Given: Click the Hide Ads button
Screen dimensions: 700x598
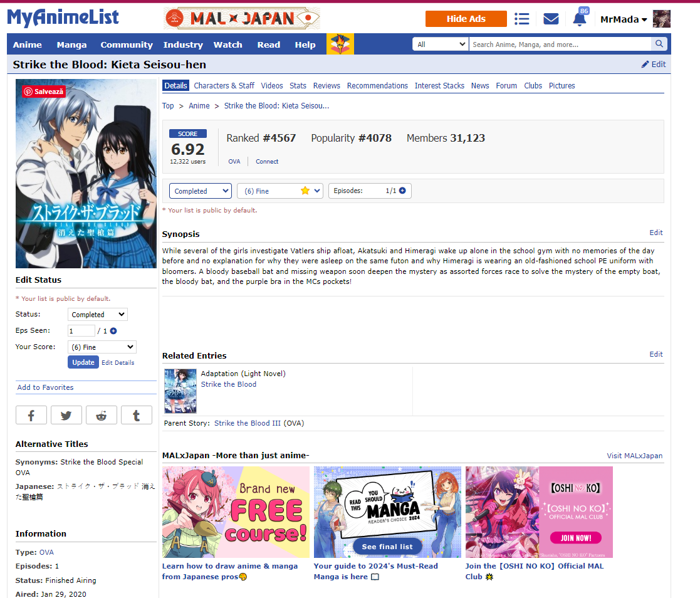Looking at the screenshot, I should (466, 19).
